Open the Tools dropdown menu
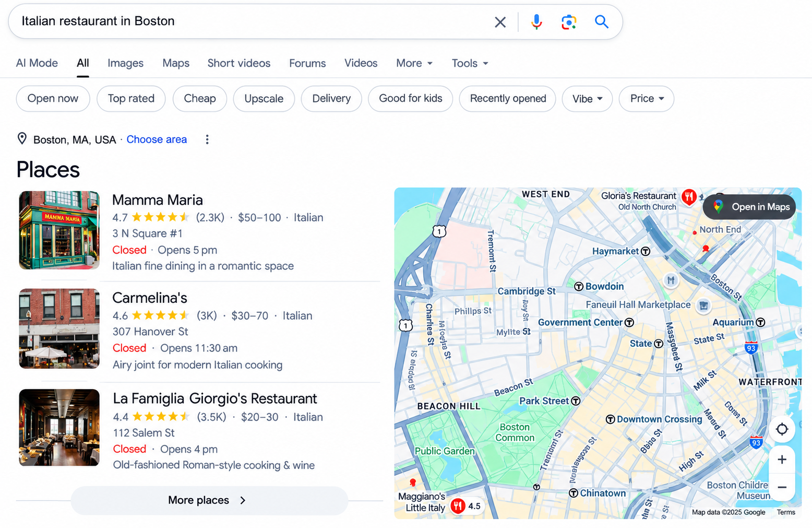Viewport: 812px width, 528px height. 470,63
